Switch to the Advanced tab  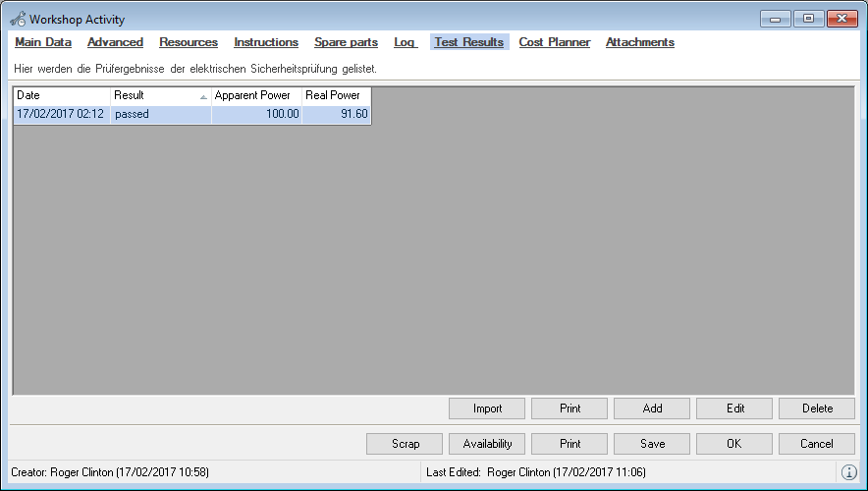coord(115,42)
